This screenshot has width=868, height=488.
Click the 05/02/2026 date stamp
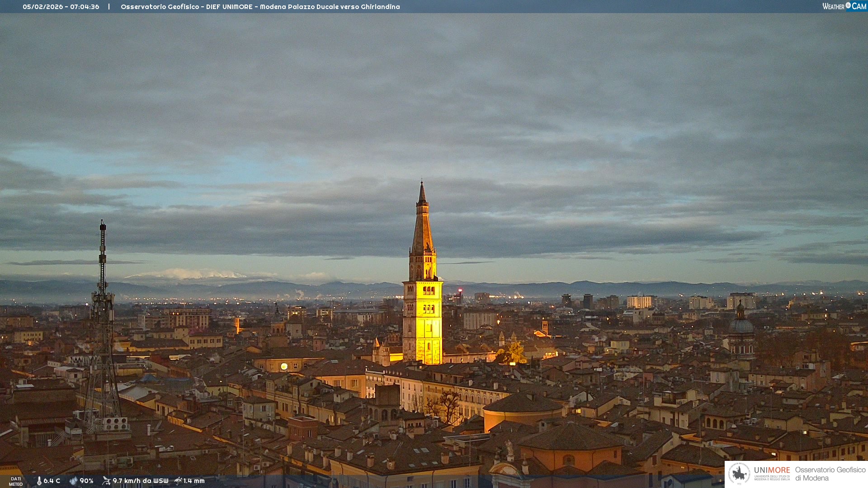coord(42,7)
